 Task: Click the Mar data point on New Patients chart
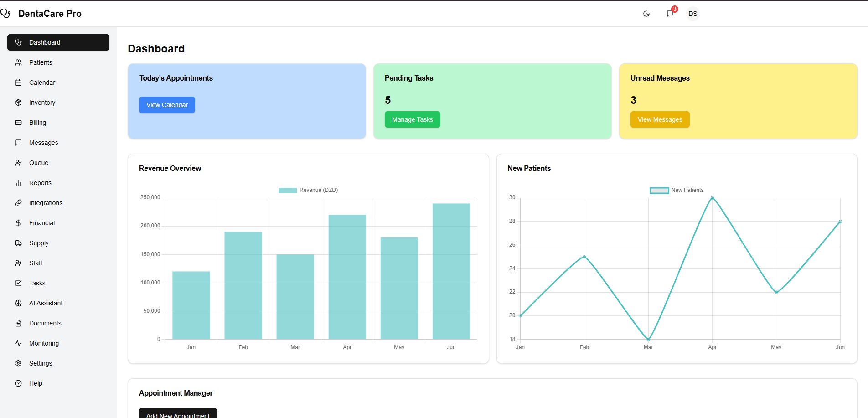(648, 339)
